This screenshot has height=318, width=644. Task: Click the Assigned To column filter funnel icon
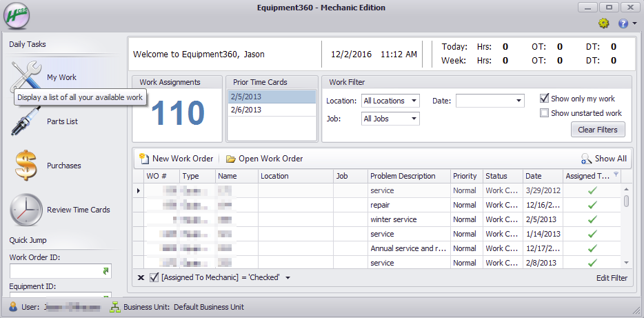pyautogui.click(x=615, y=175)
